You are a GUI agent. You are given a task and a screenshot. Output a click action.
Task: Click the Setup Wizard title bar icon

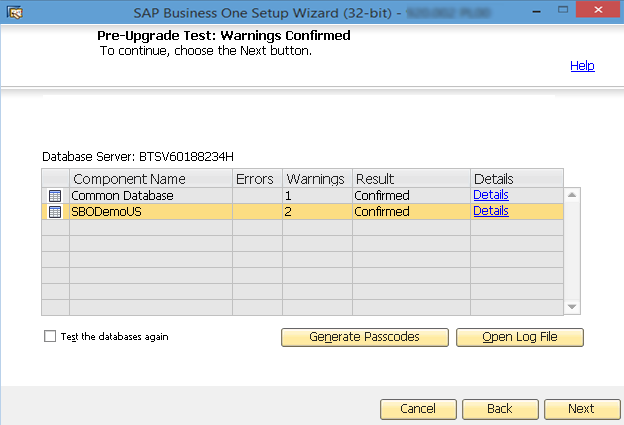(15, 12)
